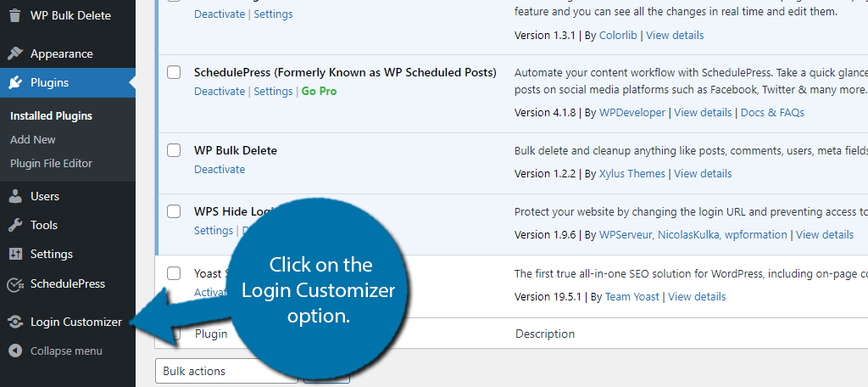Open SchedulePress plugin Settings link
Image resolution: width=868 pixels, height=387 pixels.
[273, 92]
